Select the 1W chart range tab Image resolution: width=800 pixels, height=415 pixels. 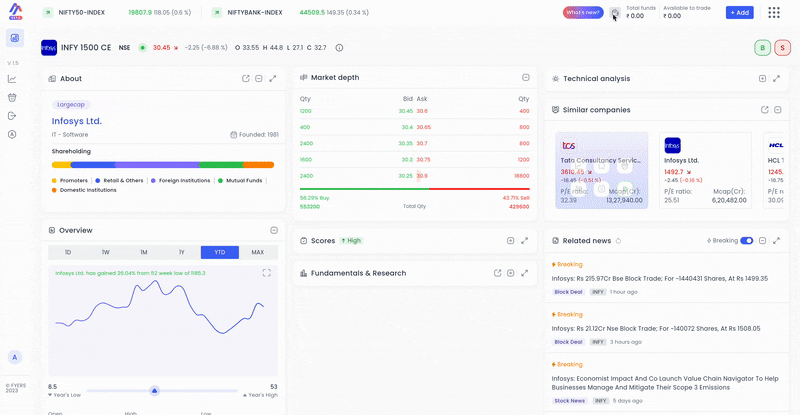tap(106, 252)
